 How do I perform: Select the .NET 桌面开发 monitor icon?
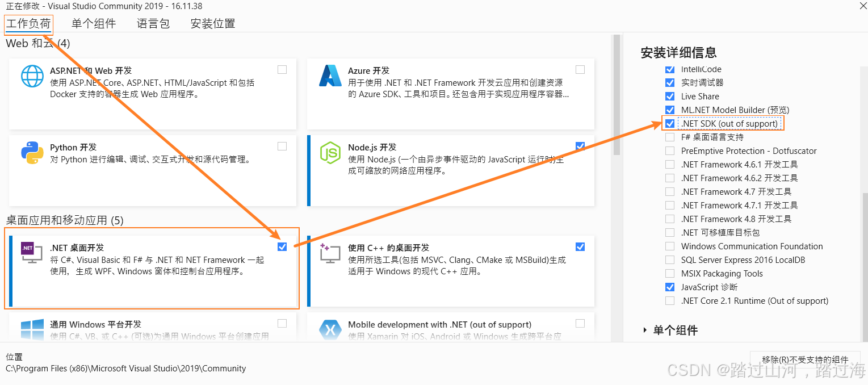pyautogui.click(x=32, y=253)
